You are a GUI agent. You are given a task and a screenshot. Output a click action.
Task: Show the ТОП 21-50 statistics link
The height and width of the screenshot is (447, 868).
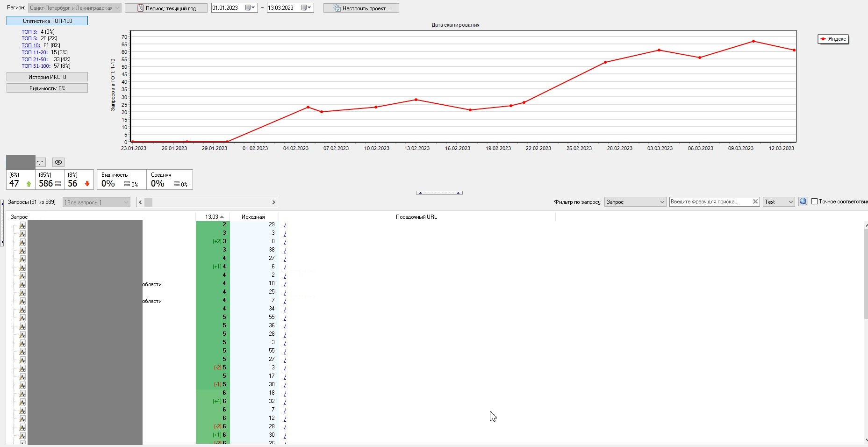point(35,59)
